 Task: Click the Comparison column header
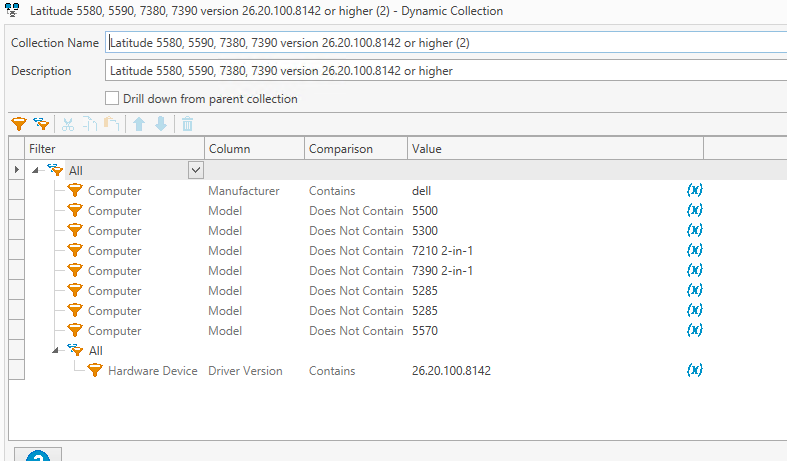(x=340, y=149)
